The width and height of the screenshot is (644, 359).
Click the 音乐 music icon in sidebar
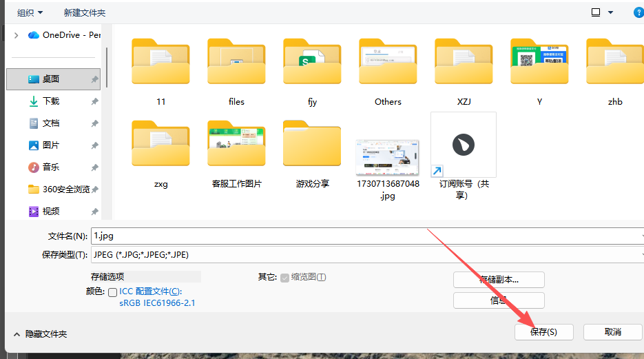[x=34, y=167]
